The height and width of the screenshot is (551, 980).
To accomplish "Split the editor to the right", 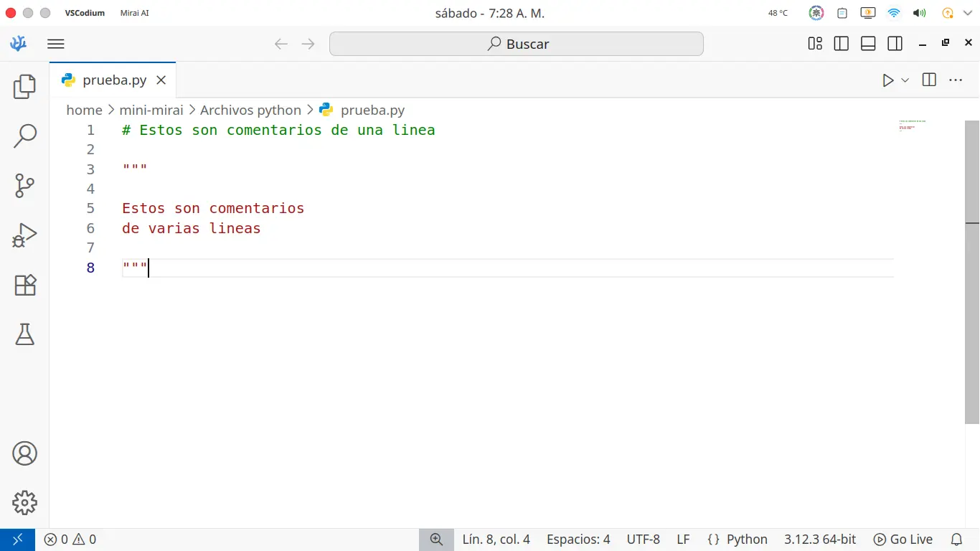I will [x=929, y=80].
